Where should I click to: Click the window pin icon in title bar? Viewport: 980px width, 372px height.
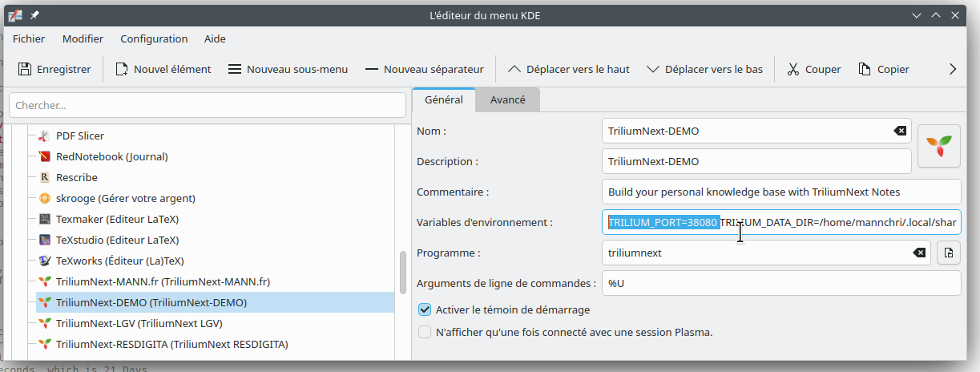[x=35, y=14]
